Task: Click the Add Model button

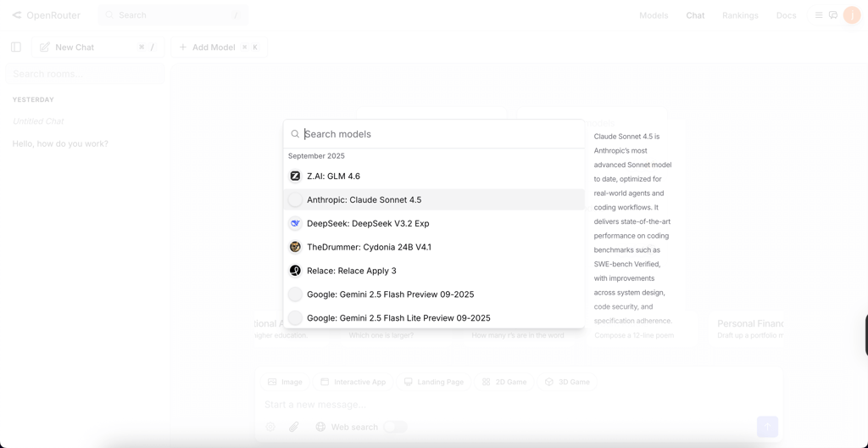Action: 220,48
